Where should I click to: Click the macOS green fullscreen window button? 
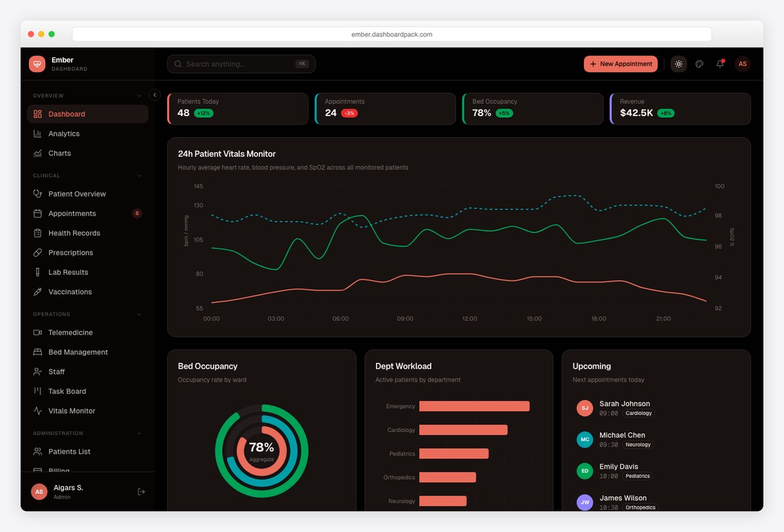(52, 34)
